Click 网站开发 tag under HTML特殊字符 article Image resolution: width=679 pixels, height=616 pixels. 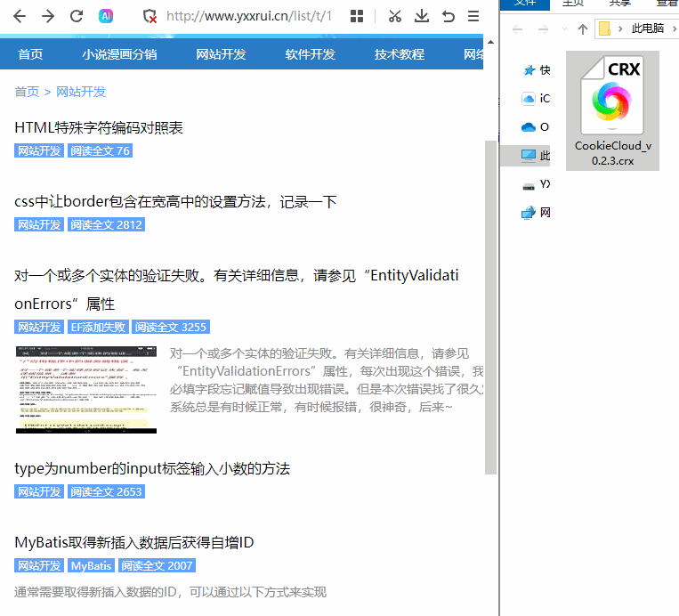tap(39, 150)
